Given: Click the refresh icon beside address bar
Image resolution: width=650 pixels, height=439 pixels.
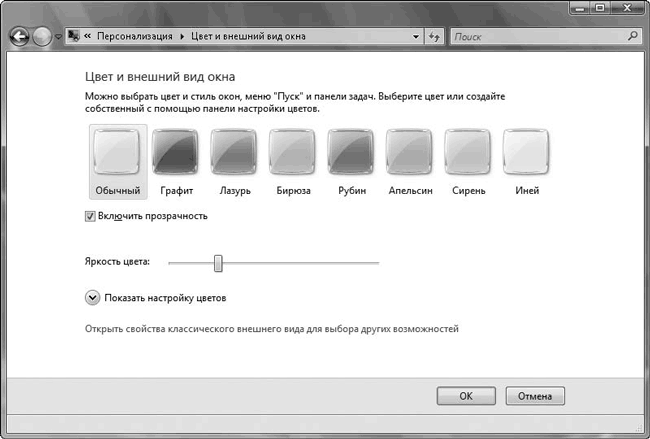Looking at the screenshot, I should [x=434, y=36].
